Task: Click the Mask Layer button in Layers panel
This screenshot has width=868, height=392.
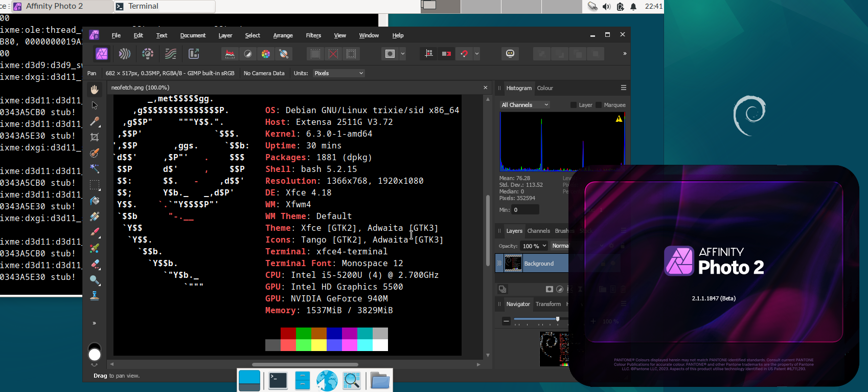Action: (x=550, y=289)
